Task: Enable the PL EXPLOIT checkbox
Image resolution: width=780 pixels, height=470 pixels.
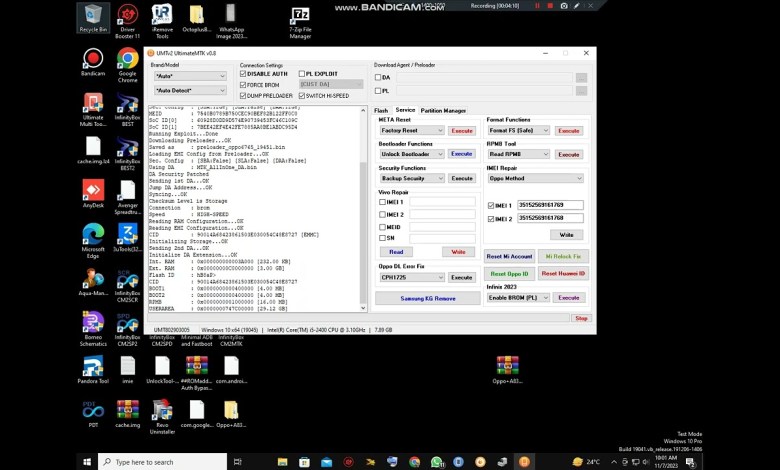Action: [301, 73]
